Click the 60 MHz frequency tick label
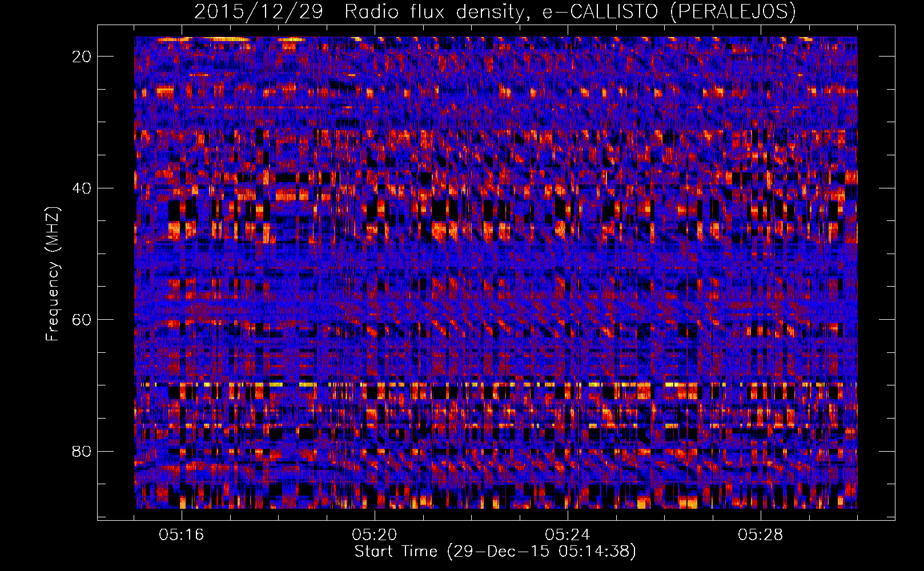 point(82,320)
